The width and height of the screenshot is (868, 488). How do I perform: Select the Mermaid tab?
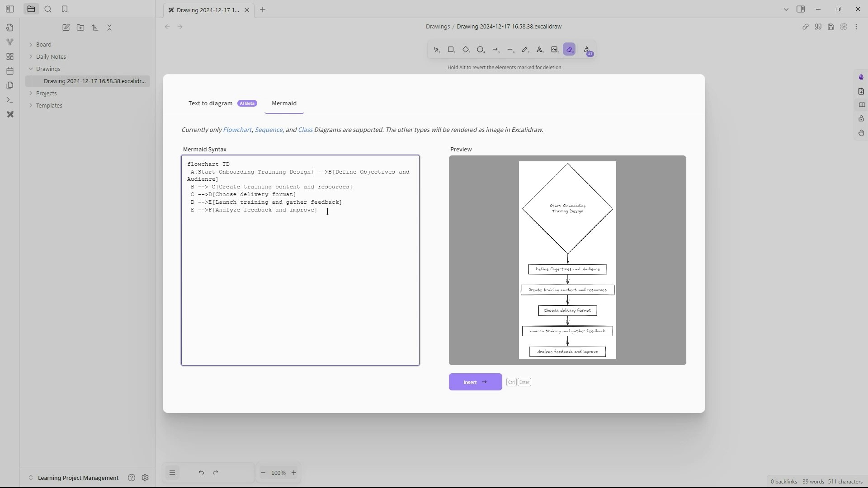284,103
